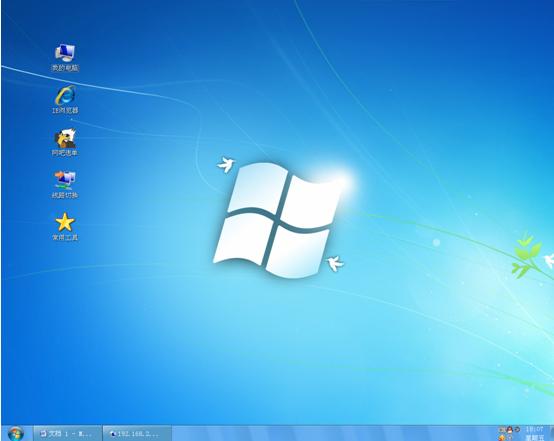Open the network line-switch shortcut with monitors
Viewport: 554px width, 441px height.
pyautogui.click(x=65, y=184)
